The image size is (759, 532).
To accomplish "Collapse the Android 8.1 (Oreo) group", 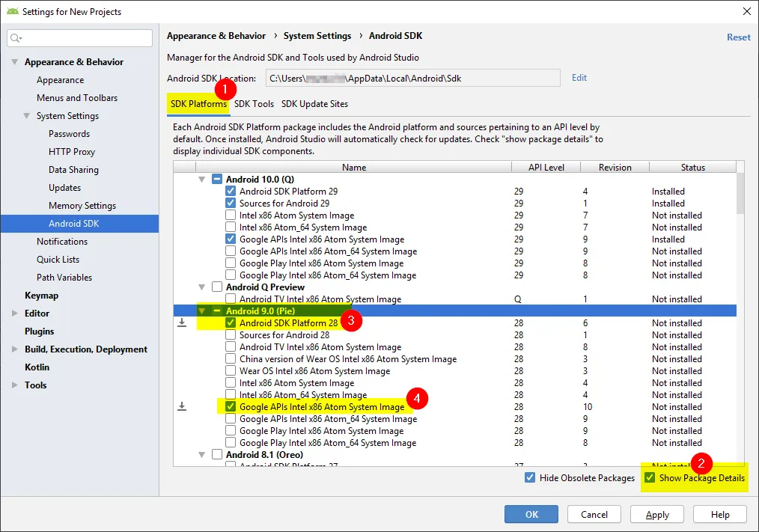I will tap(202, 454).
